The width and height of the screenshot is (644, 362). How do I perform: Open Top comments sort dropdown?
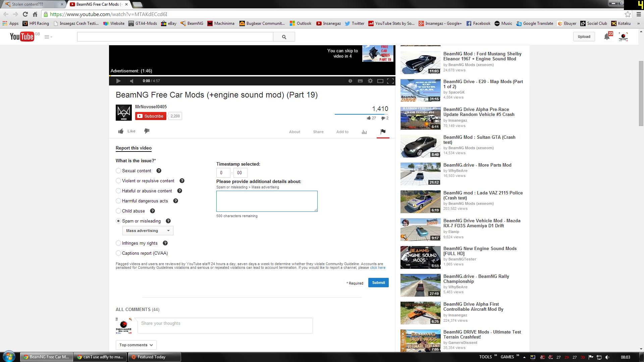136,345
